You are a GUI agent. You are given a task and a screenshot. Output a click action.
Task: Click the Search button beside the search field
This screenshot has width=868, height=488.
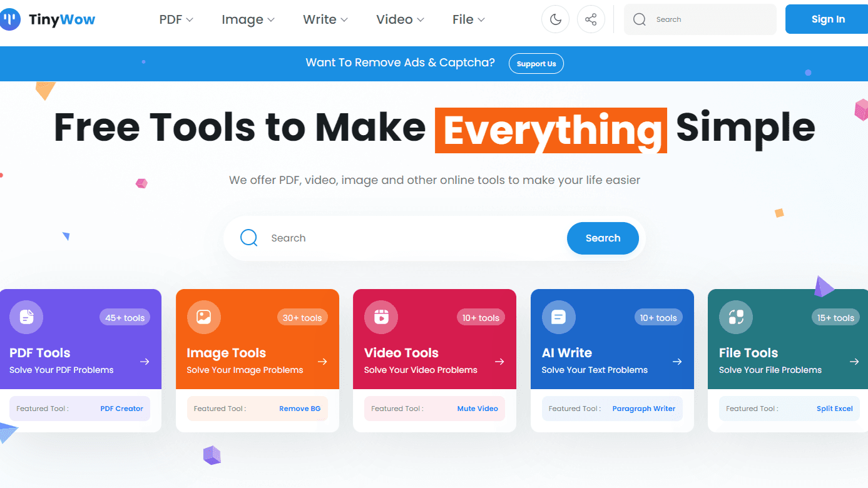click(x=602, y=238)
